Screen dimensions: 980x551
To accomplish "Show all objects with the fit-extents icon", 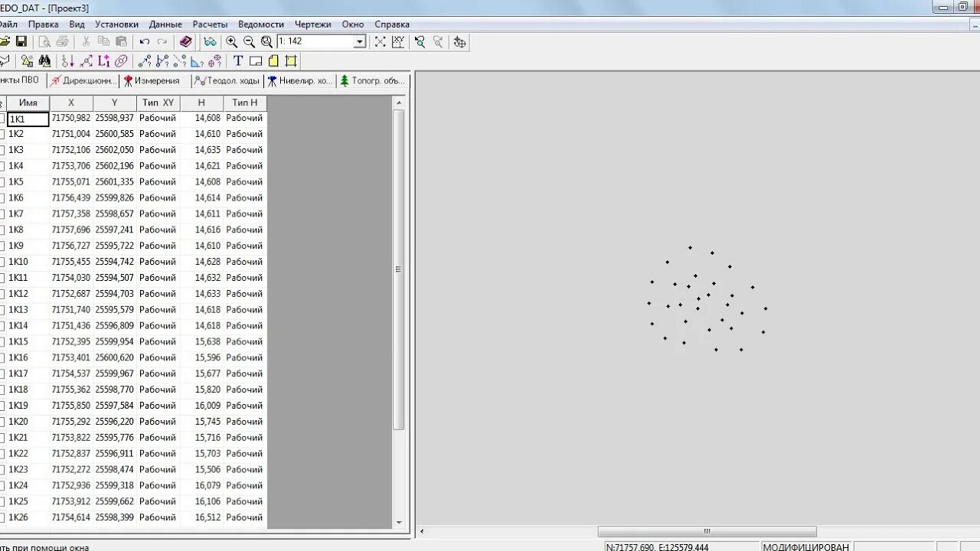I will click(380, 41).
